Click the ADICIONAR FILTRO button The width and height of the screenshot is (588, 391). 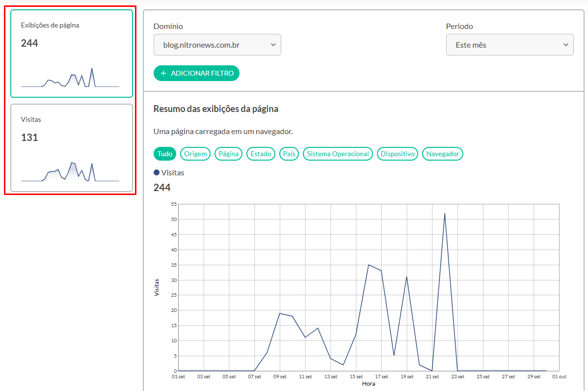(196, 73)
